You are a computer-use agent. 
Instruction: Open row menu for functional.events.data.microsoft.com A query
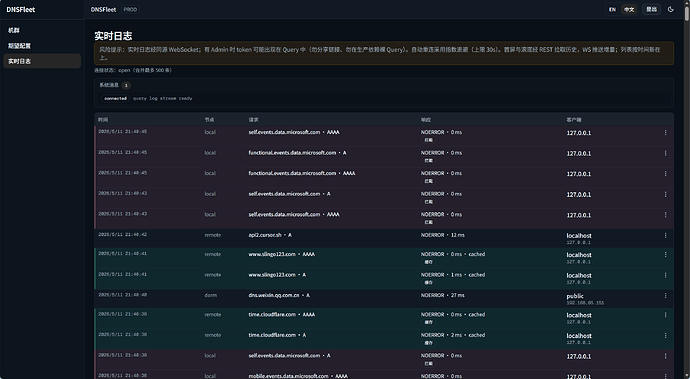click(665, 153)
